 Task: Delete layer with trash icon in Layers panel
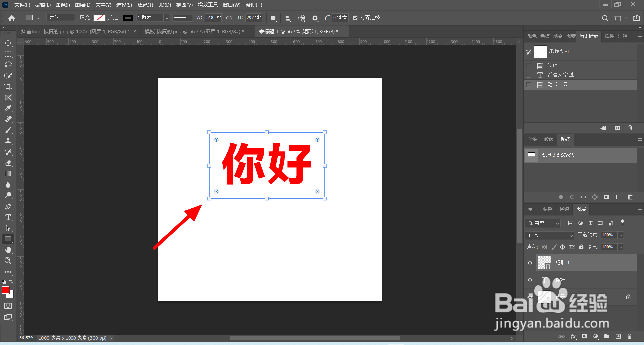[x=629, y=336]
